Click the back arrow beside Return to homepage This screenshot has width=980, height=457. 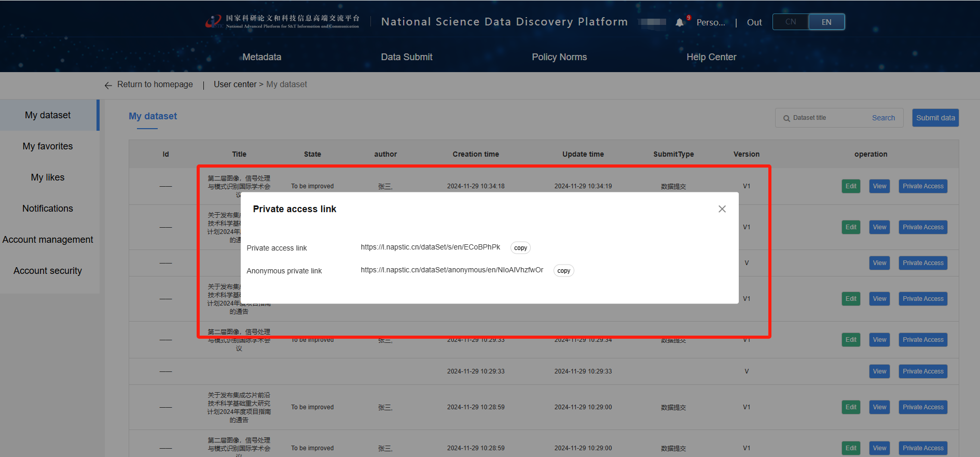[x=108, y=85]
